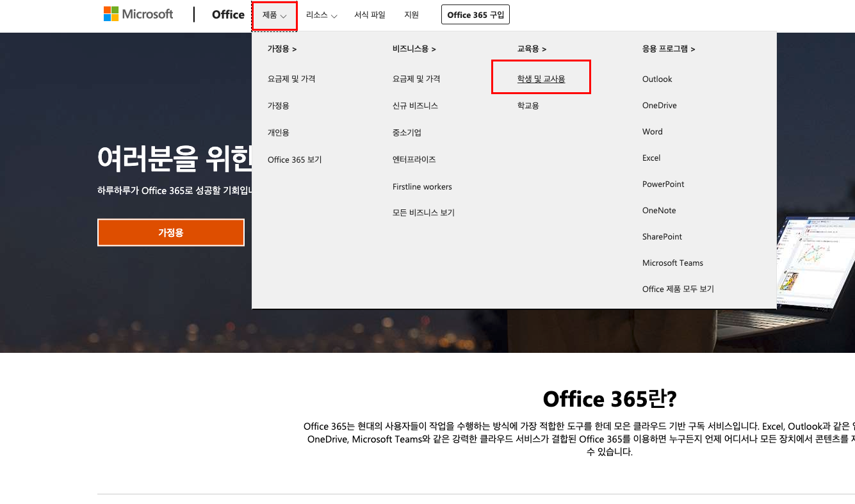Open Outlook from the apps list
The image size is (855, 504).
(x=657, y=79)
